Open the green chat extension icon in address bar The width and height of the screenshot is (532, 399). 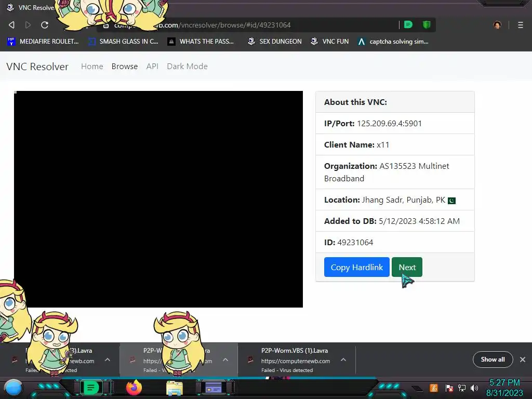tap(408, 24)
